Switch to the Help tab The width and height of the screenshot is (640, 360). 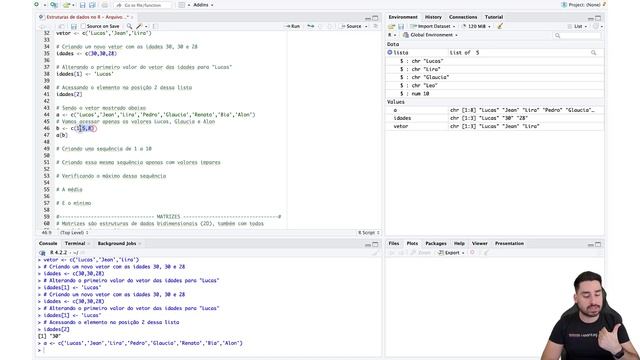click(459, 243)
